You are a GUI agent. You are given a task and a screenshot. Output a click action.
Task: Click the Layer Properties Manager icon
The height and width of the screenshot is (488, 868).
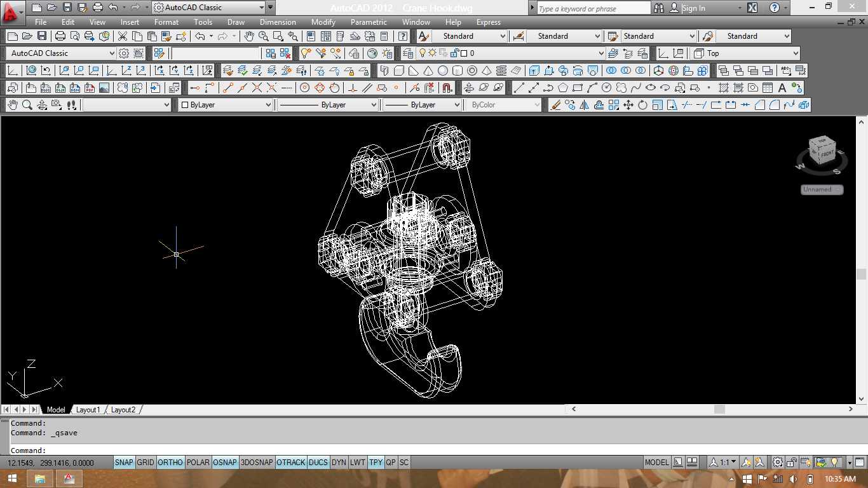coord(407,53)
